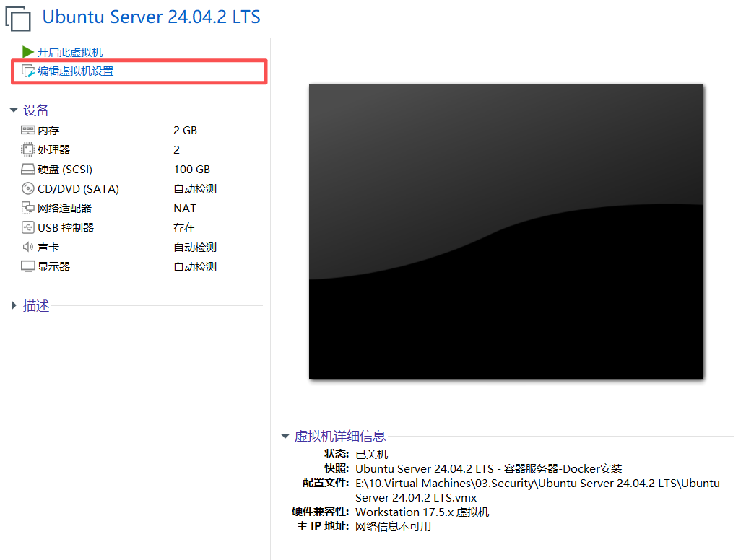
Task: Select the 内存 device row label
Action: click(48, 131)
